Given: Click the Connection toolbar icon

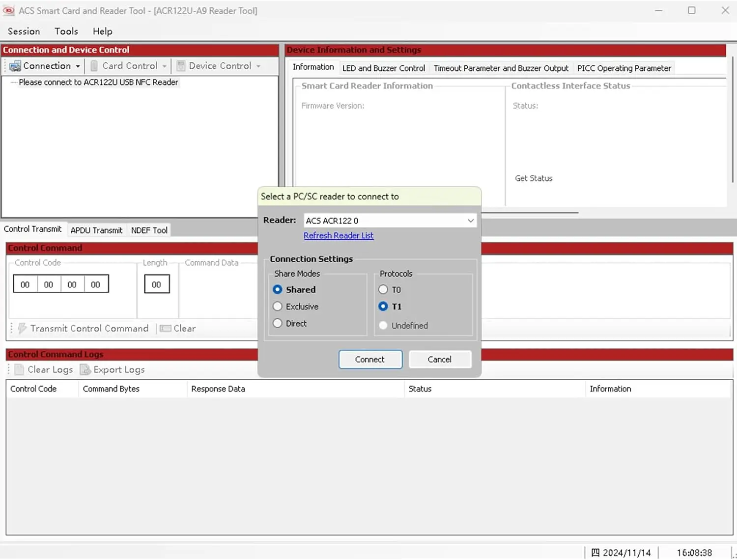Looking at the screenshot, I should pos(15,66).
